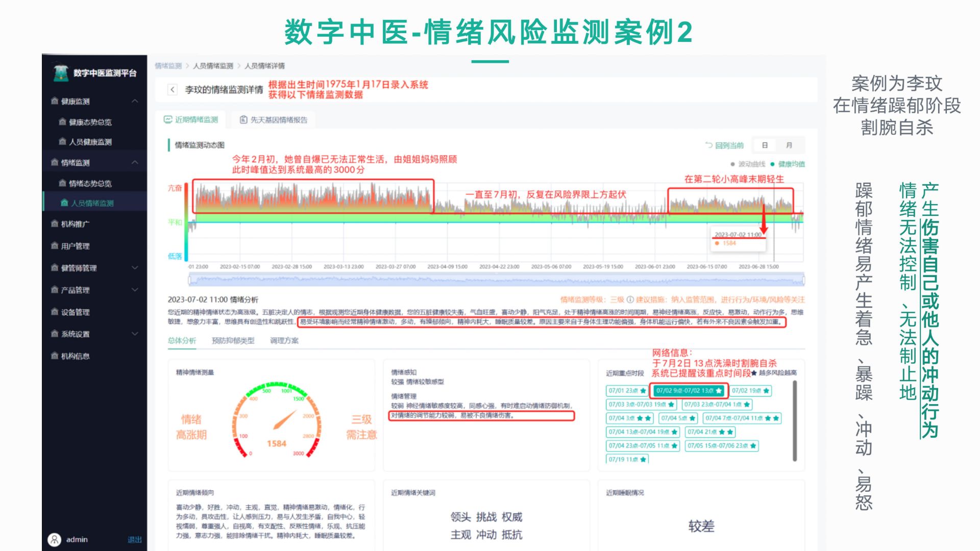
Task: Switch chart view to 月
Action: (x=789, y=145)
